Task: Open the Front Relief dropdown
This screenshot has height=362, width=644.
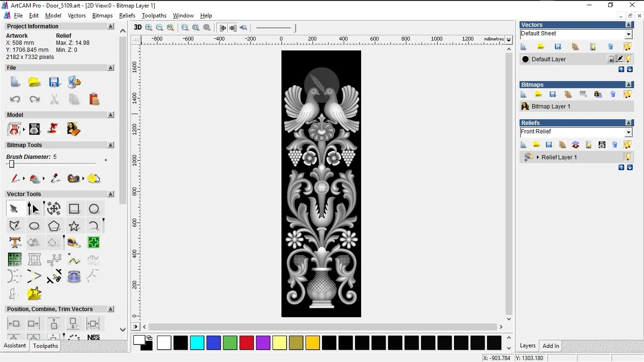Action: (x=629, y=132)
